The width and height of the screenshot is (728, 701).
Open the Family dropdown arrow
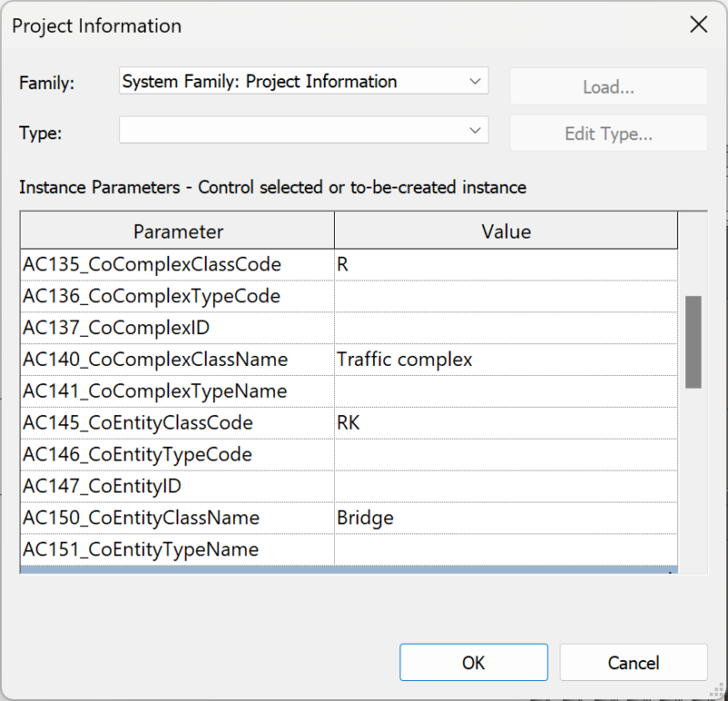click(474, 82)
